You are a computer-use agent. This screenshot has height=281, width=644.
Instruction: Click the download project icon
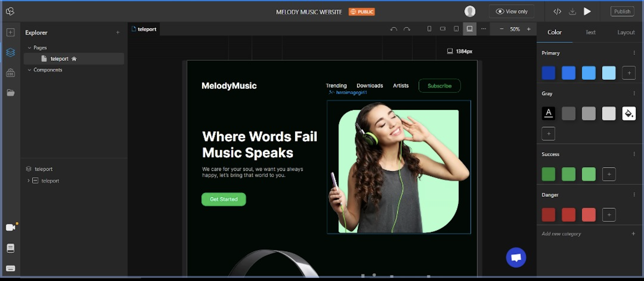click(572, 11)
